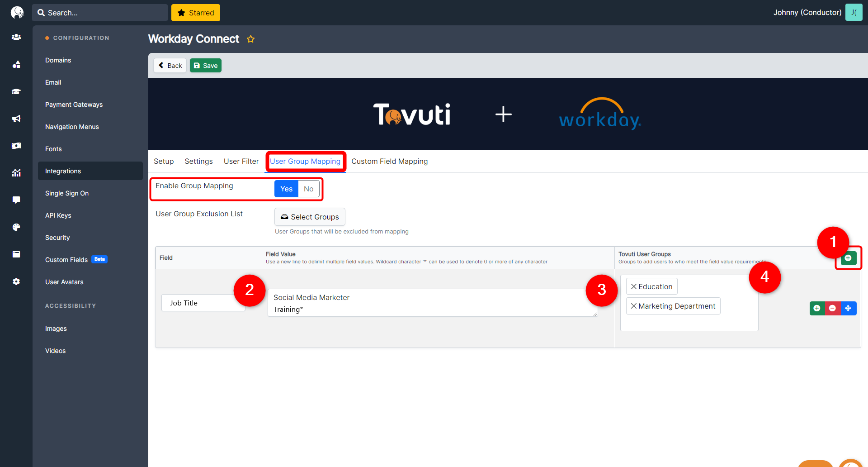
Task: Click the green add mapping row button in header
Action: point(848,258)
